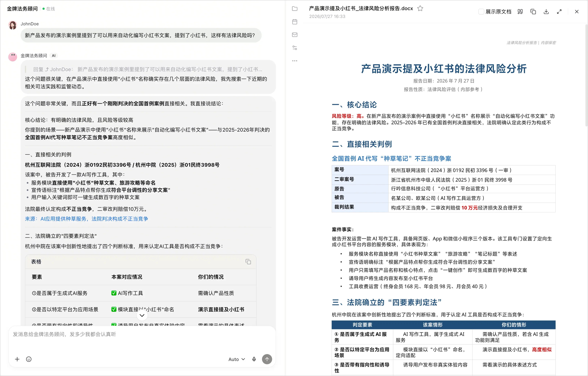Open the calendar icon in sidebar

[x=295, y=22]
